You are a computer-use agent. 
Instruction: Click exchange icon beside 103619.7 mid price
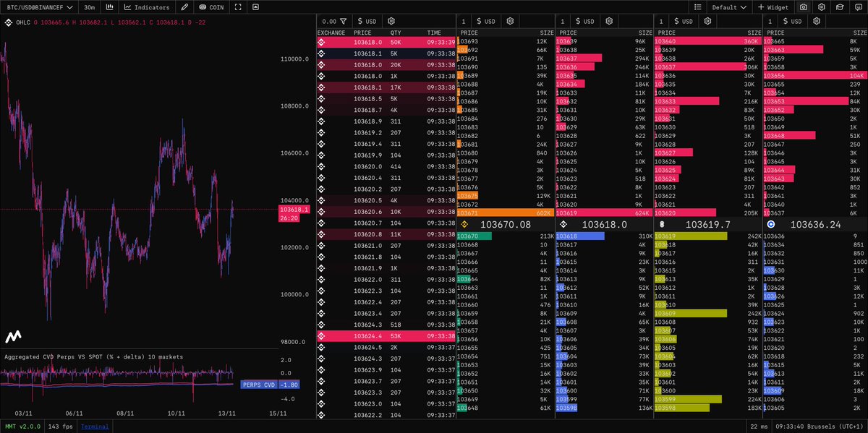(661, 225)
